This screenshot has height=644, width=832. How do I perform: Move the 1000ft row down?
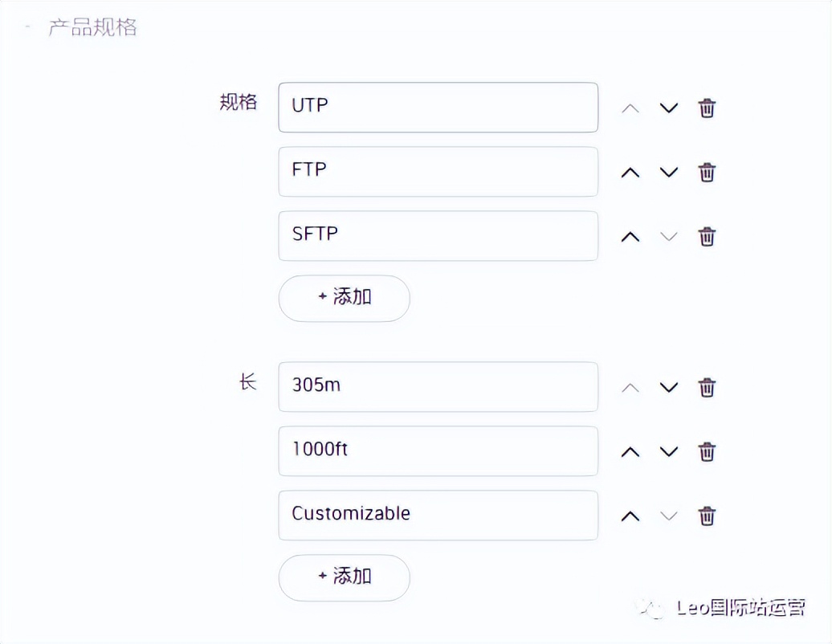click(669, 451)
